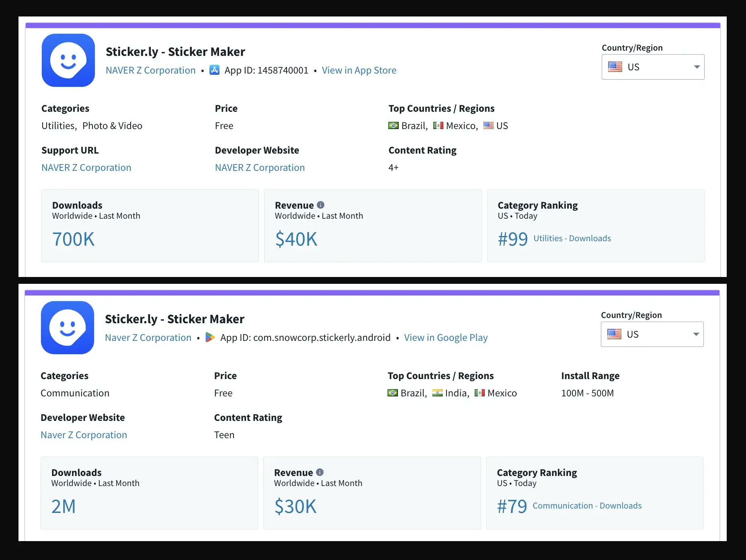746x560 pixels.
Task: Click the 700K downloads figure
Action: (x=74, y=239)
